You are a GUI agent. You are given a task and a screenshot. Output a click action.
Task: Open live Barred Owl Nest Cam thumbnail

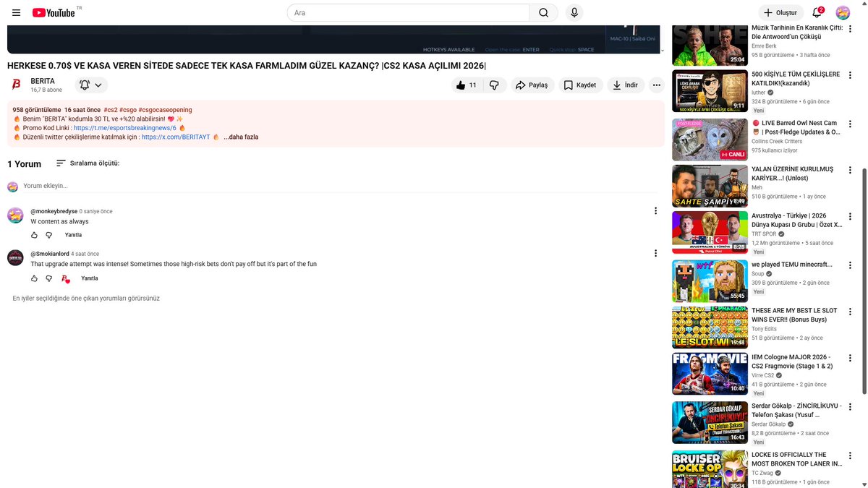(x=710, y=140)
